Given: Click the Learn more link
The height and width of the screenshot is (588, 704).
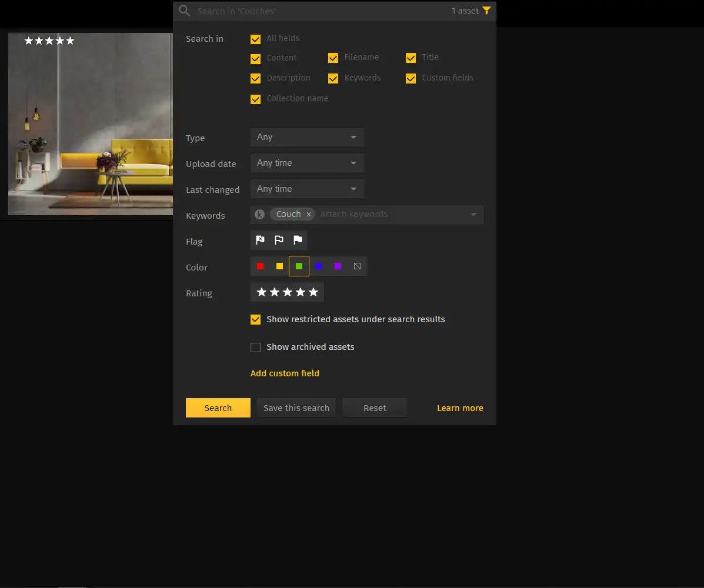Looking at the screenshot, I should click(x=460, y=407).
